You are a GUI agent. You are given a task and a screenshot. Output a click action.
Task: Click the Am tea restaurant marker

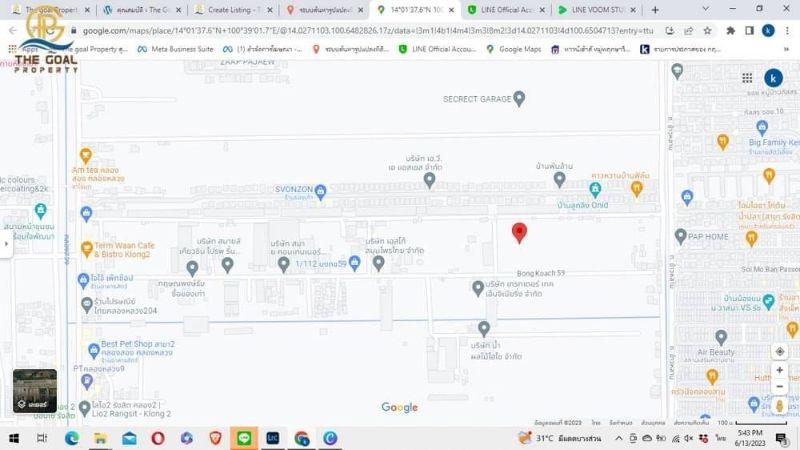[x=86, y=156]
